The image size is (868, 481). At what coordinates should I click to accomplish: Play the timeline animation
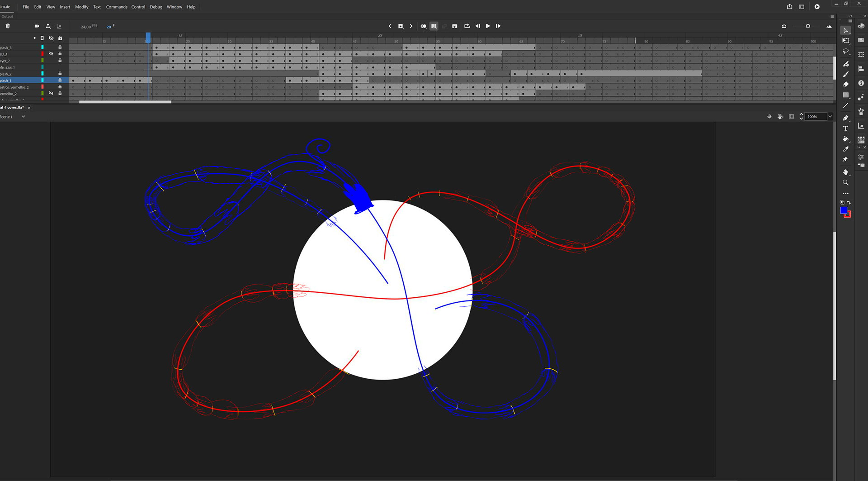(488, 26)
